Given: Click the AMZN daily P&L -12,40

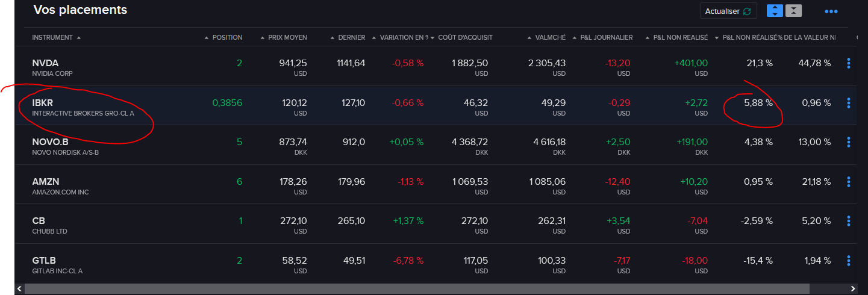Looking at the screenshot, I should coord(617,182).
